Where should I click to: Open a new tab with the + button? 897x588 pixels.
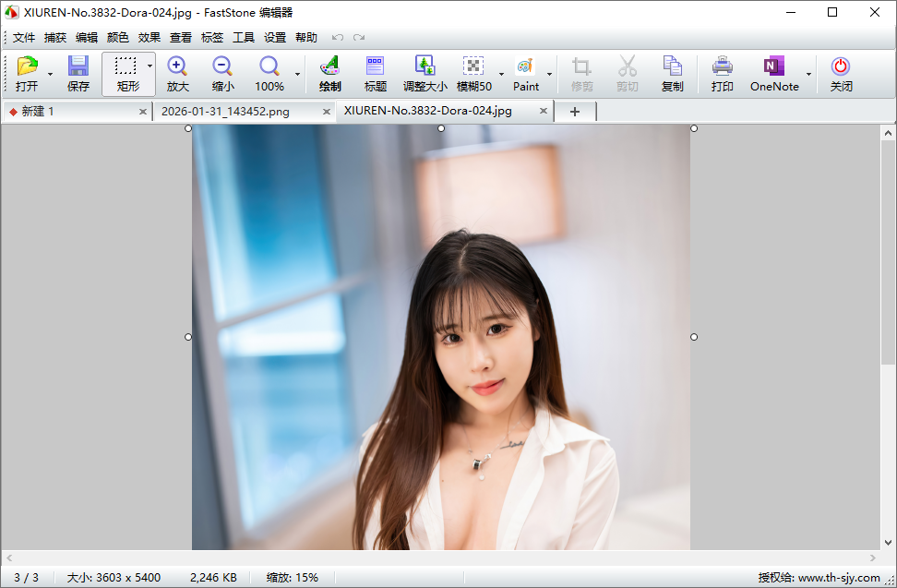574,111
